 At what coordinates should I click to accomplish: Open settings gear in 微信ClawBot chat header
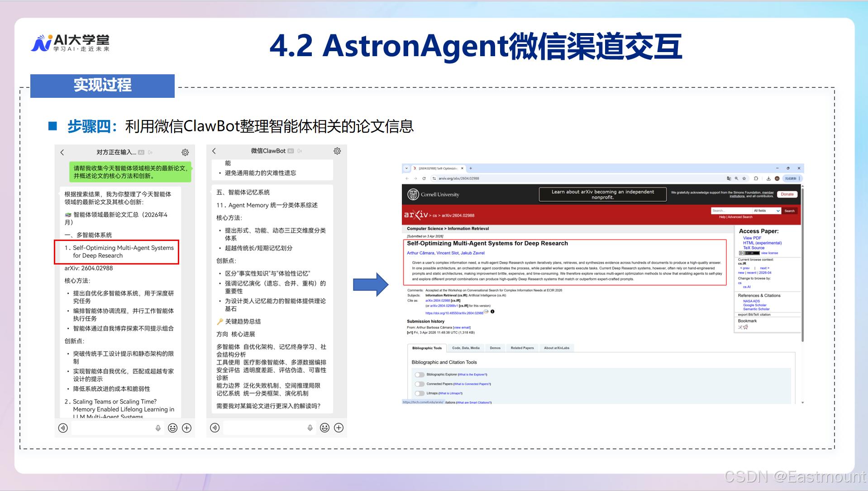click(x=337, y=151)
